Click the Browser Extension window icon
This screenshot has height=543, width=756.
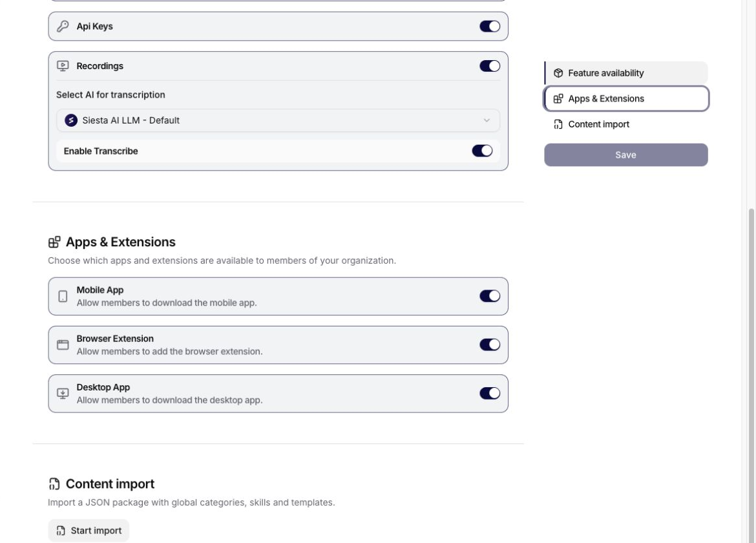(x=63, y=345)
